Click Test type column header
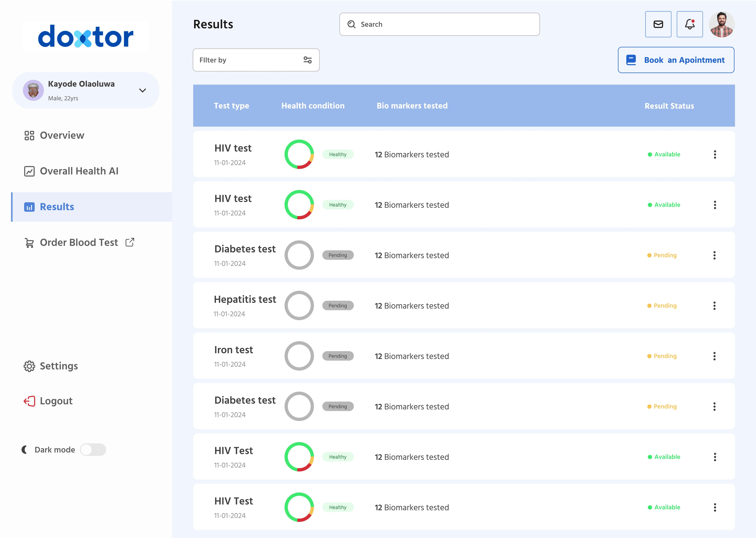The image size is (756, 538). [231, 106]
